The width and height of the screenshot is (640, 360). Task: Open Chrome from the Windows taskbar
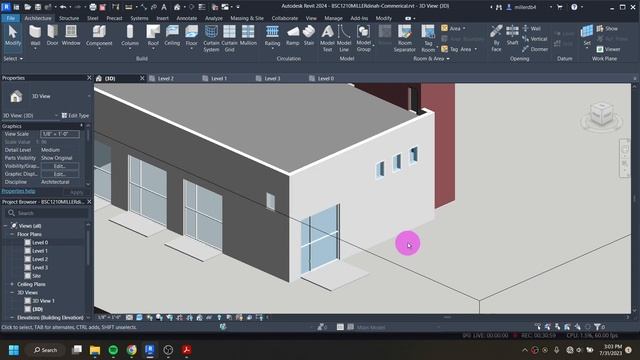(x=131, y=350)
